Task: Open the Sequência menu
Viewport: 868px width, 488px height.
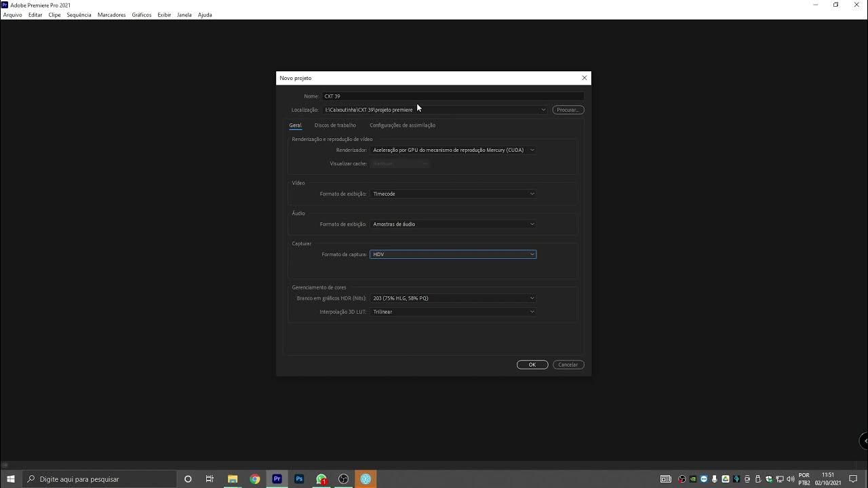Action: click(79, 15)
